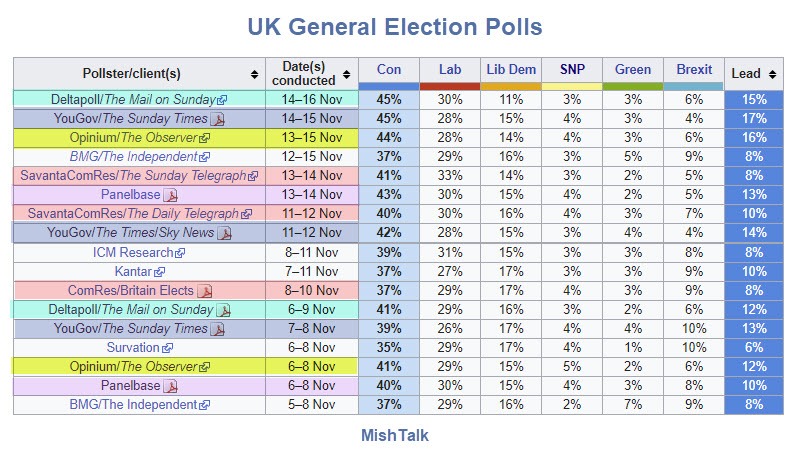Screen dimensions: 793x456
Task: Open the Brexit party header link
Action: tap(694, 70)
